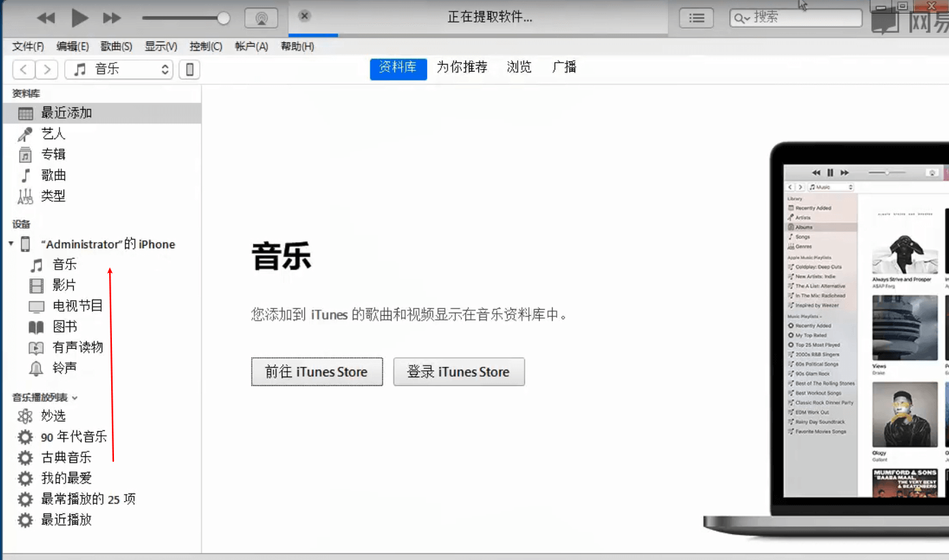Viewport: 949px width, 560px height.
Task: Click the film icon for 影片
Action: click(36, 286)
